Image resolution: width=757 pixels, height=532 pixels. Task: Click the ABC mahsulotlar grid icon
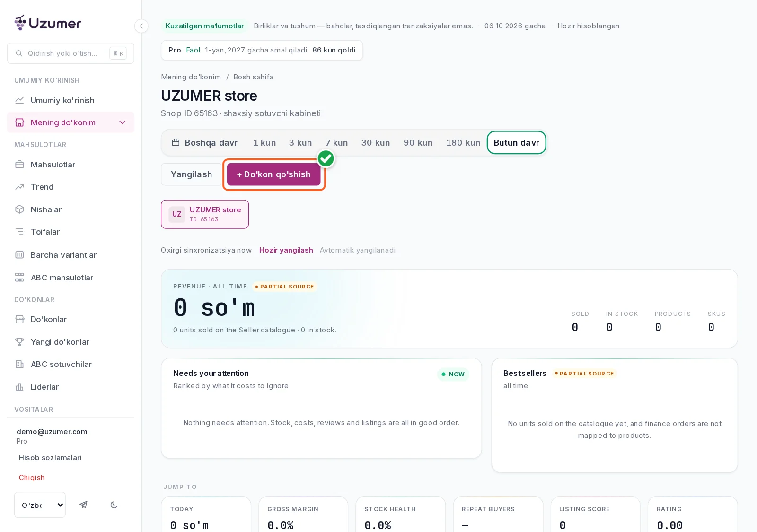19,278
